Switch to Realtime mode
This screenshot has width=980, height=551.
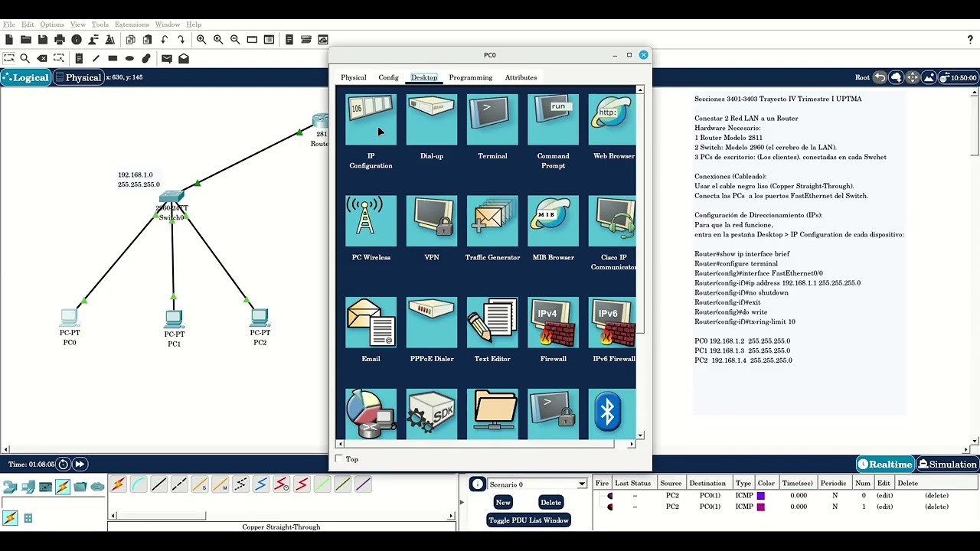click(886, 465)
